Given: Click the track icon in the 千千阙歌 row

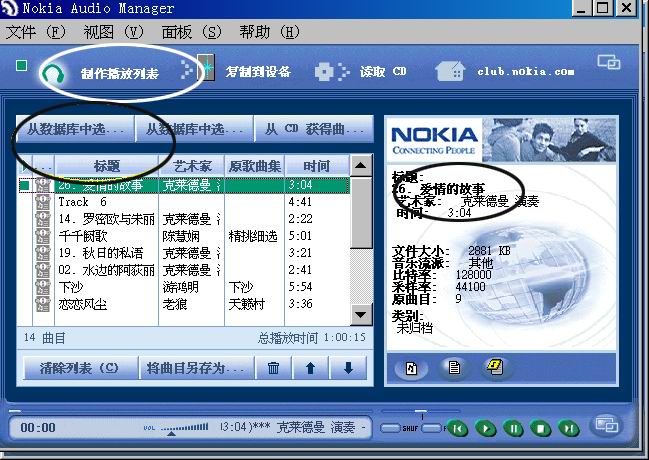Looking at the screenshot, I should (43, 236).
